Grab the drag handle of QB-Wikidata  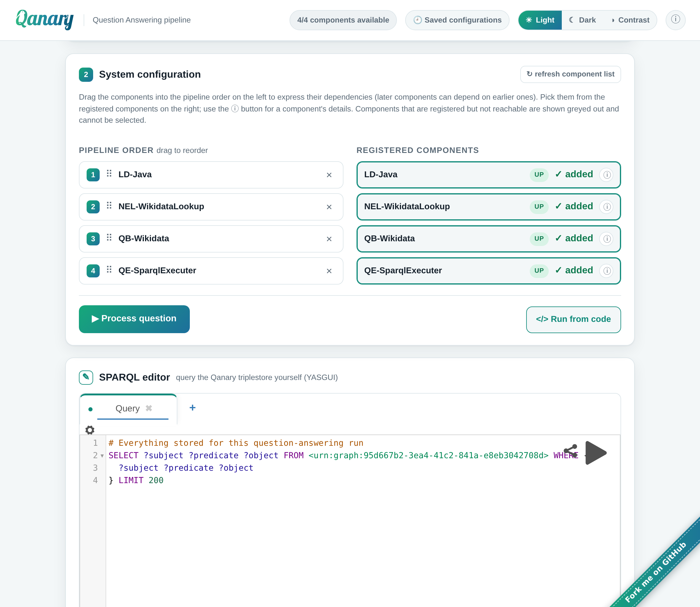tap(109, 237)
